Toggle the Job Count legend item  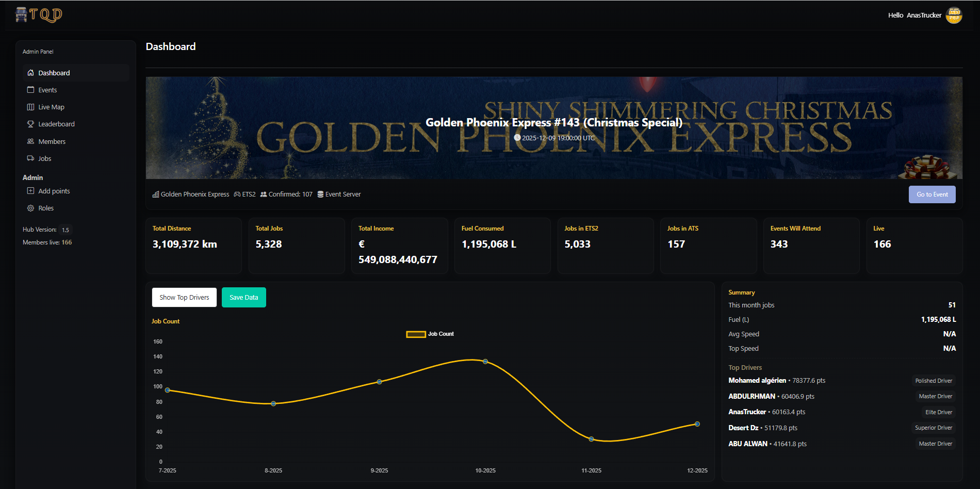430,334
